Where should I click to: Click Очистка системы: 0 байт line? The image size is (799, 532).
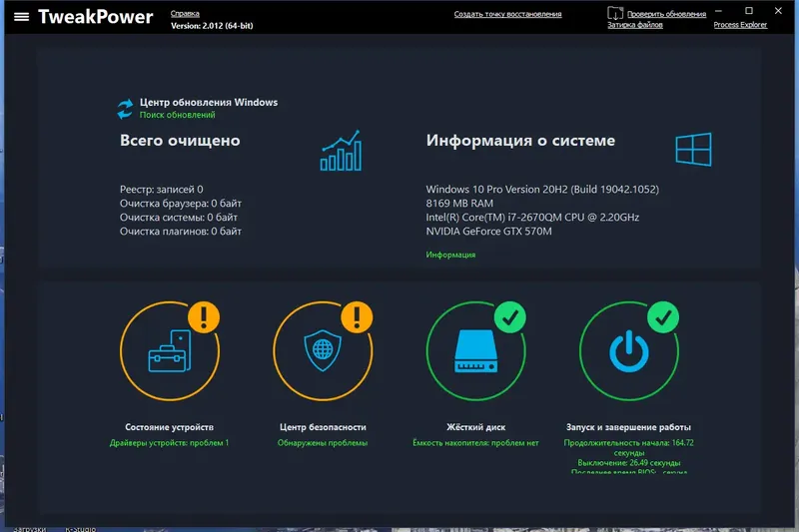(179, 218)
